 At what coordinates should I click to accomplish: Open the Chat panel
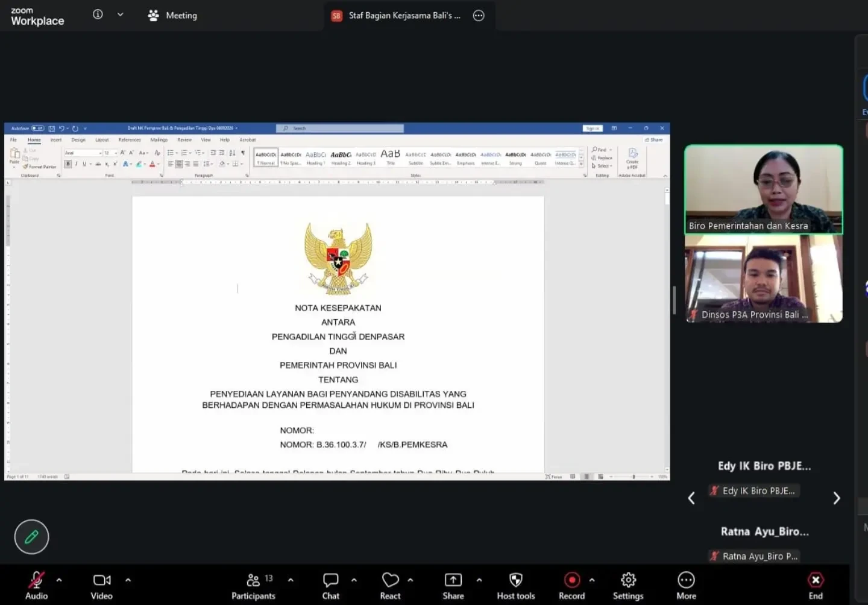330,586
